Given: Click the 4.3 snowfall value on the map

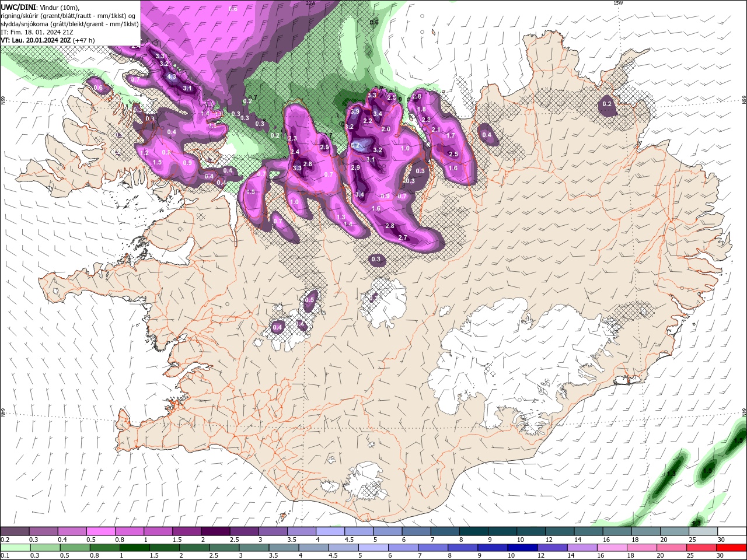Looking at the screenshot, I should click(x=172, y=76).
